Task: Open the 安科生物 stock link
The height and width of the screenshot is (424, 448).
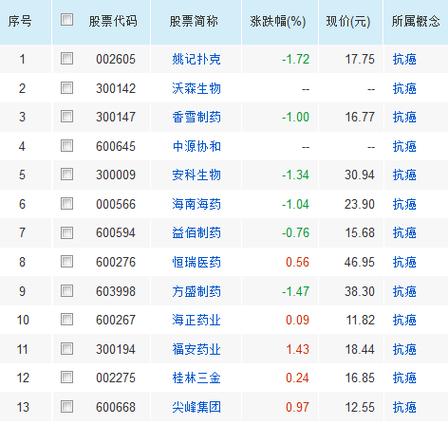Action: (x=196, y=175)
